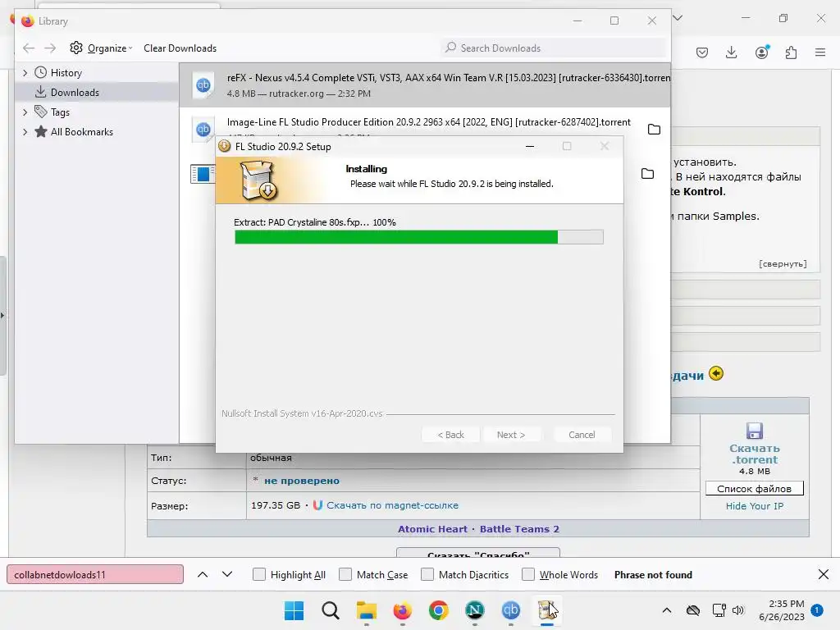The height and width of the screenshot is (630, 840).
Task: Expand the Tags tree item
Action: (25, 112)
